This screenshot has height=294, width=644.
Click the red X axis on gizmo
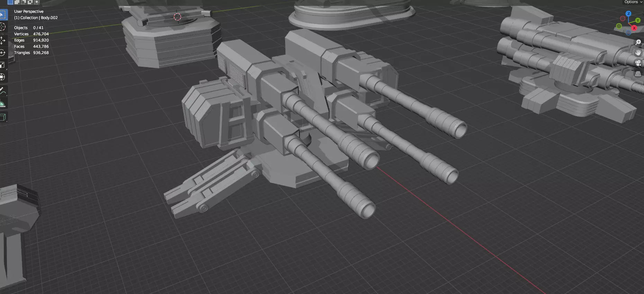click(634, 28)
